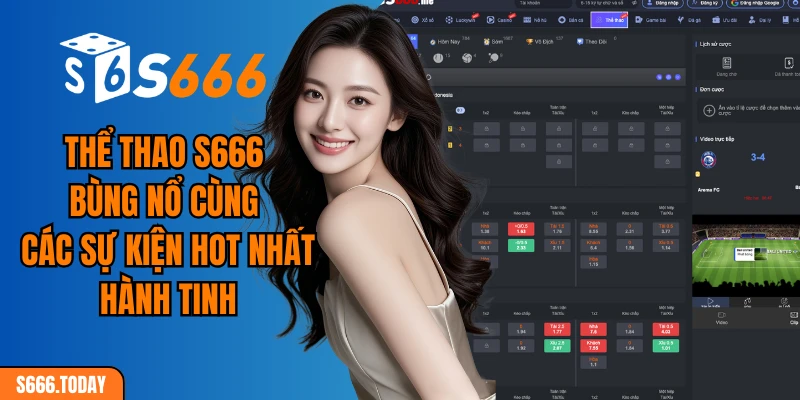
Task: Open Đang chờ pending bets icon
Action: 727,63
